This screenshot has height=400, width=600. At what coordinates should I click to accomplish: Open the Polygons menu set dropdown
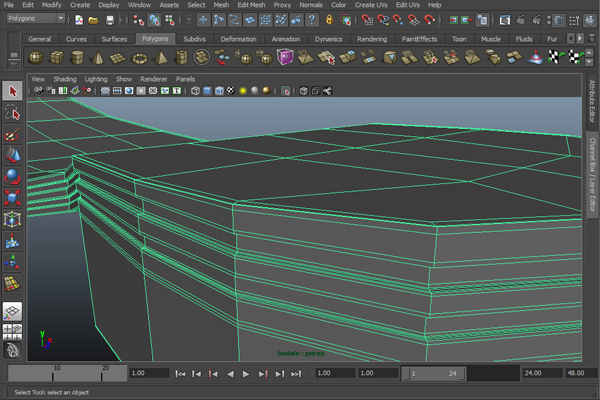pos(36,18)
